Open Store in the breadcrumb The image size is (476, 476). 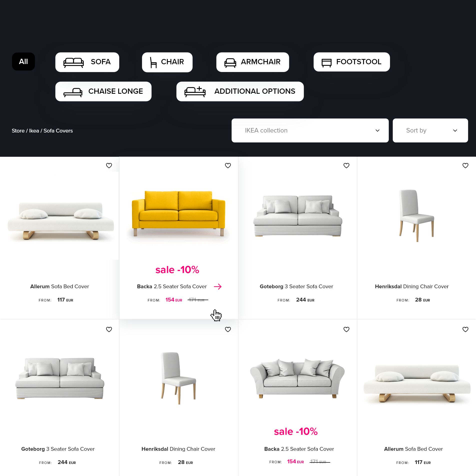[x=18, y=131]
